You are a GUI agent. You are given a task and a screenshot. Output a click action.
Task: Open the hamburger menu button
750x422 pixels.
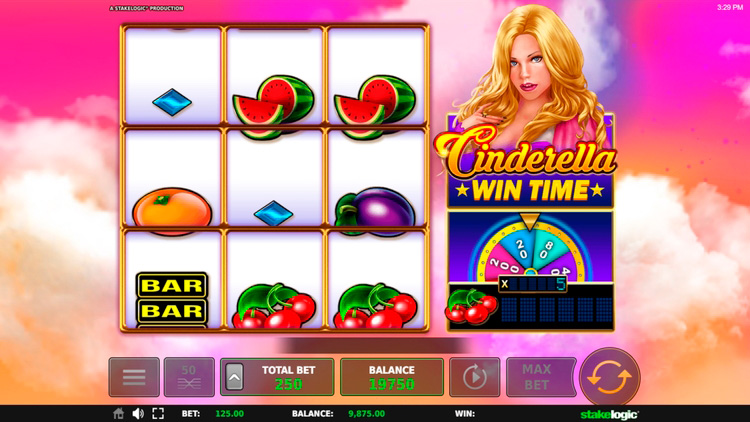pos(134,377)
